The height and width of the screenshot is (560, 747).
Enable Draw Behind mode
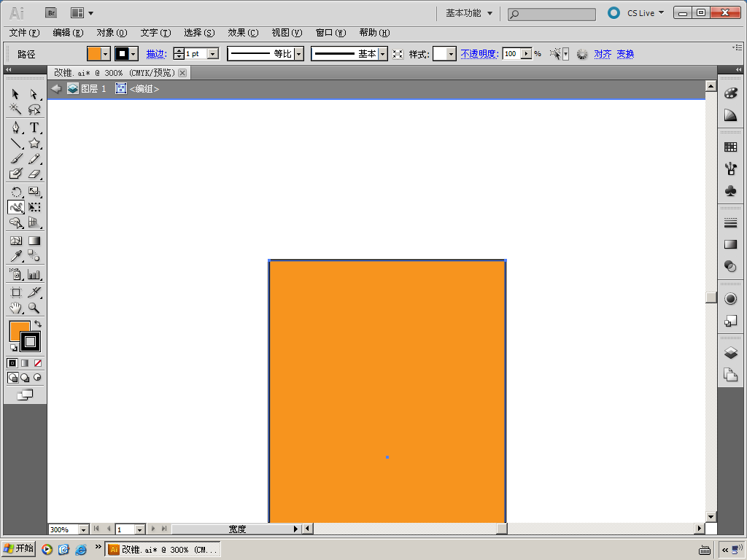pos(25,378)
